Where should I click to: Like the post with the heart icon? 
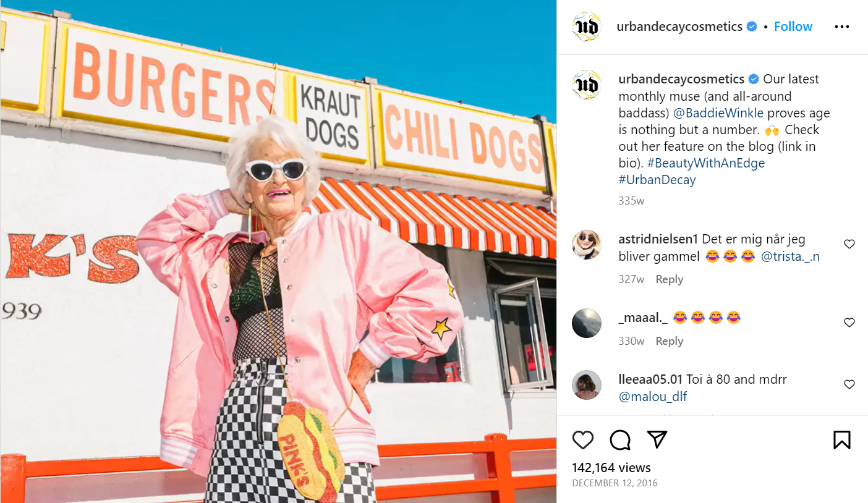pos(583,439)
